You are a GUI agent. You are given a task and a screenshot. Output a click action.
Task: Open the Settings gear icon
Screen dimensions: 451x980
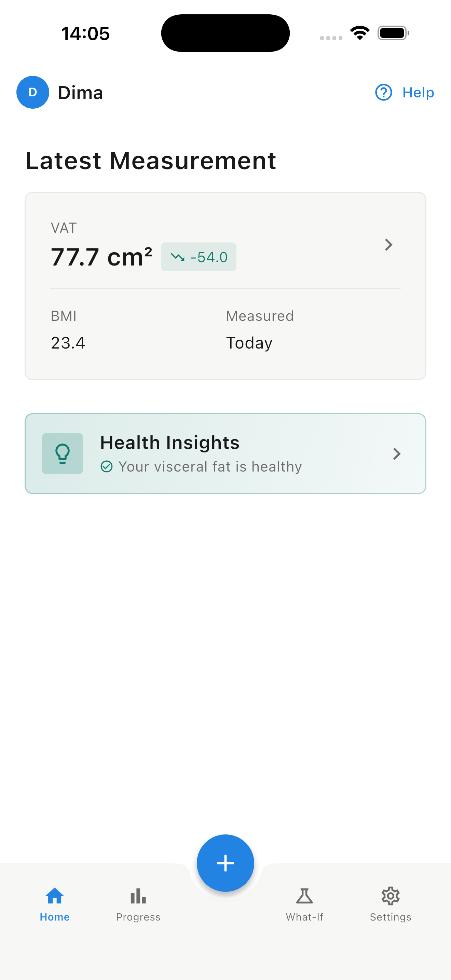coord(391,896)
